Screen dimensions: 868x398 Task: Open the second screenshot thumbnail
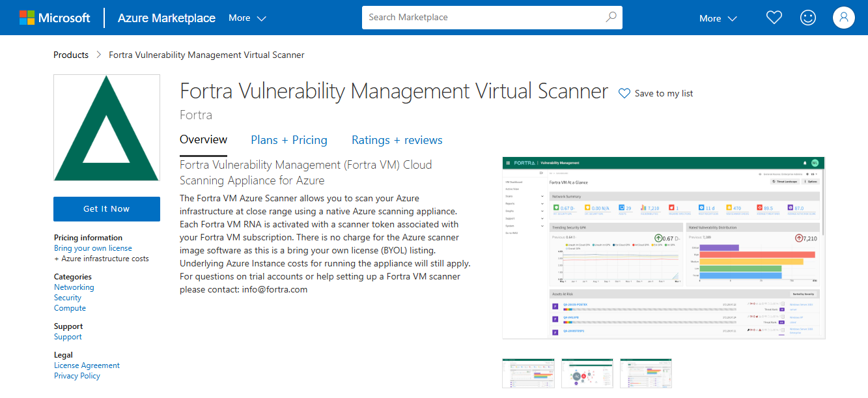click(x=587, y=373)
